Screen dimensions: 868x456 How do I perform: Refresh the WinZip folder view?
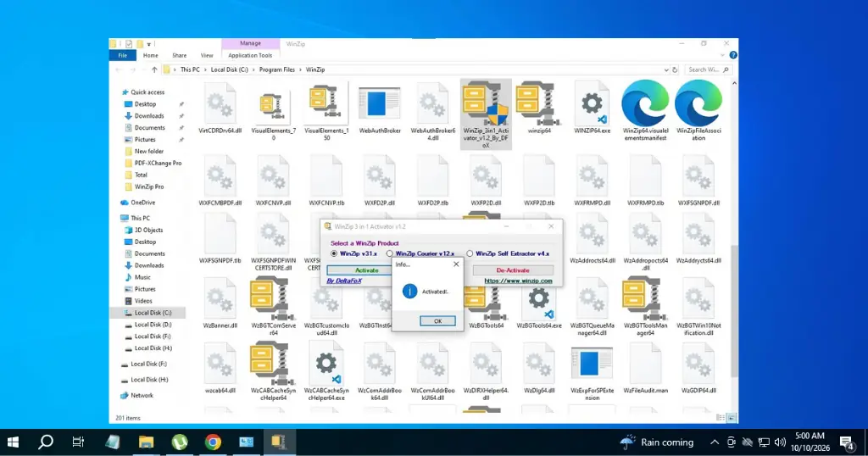(x=675, y=70)
